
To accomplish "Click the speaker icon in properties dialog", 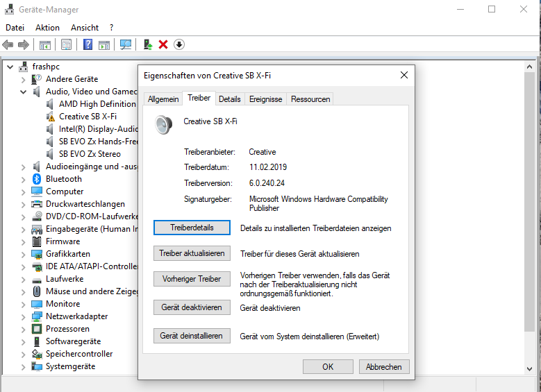I will coord(163,125).
